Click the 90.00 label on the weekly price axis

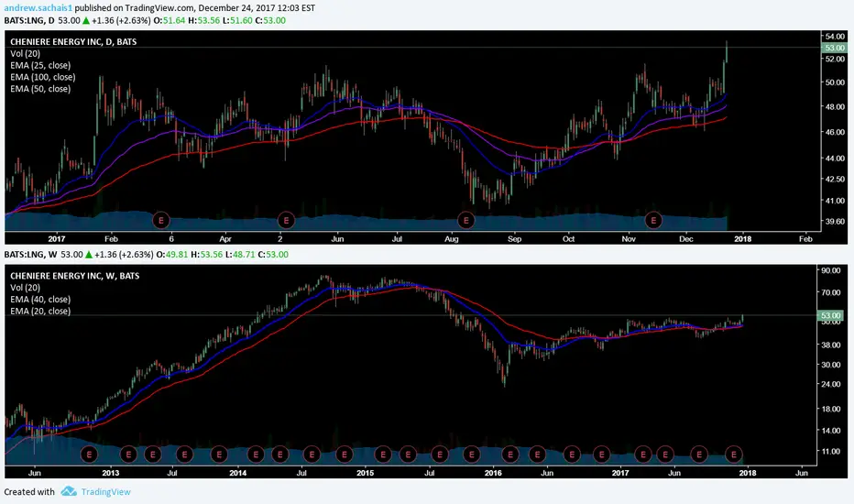tap(831, 270)
